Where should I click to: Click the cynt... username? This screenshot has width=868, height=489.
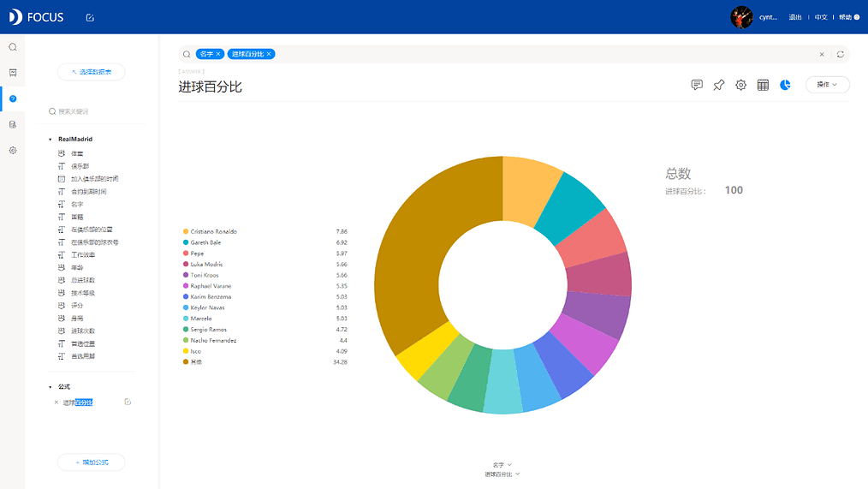point(768,17)
